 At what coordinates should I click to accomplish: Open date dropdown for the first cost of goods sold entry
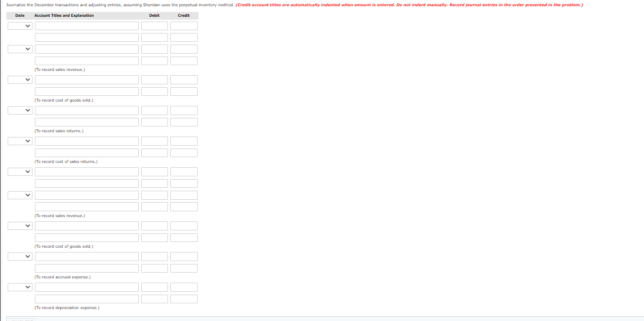click(20, 80)
